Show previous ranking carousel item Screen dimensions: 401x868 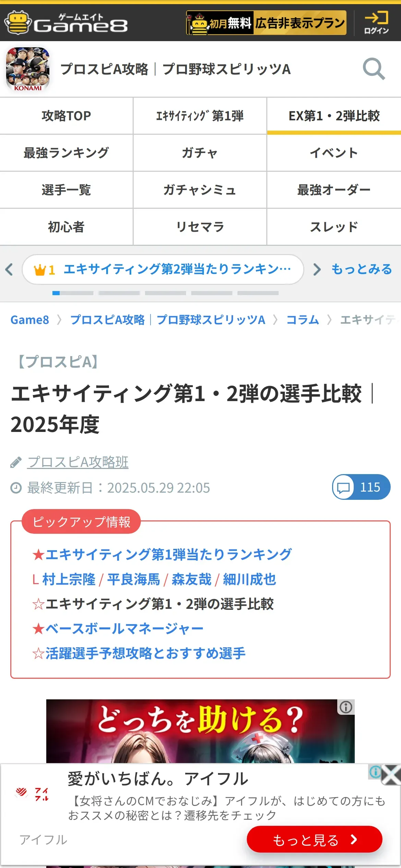tap(9, 269)
